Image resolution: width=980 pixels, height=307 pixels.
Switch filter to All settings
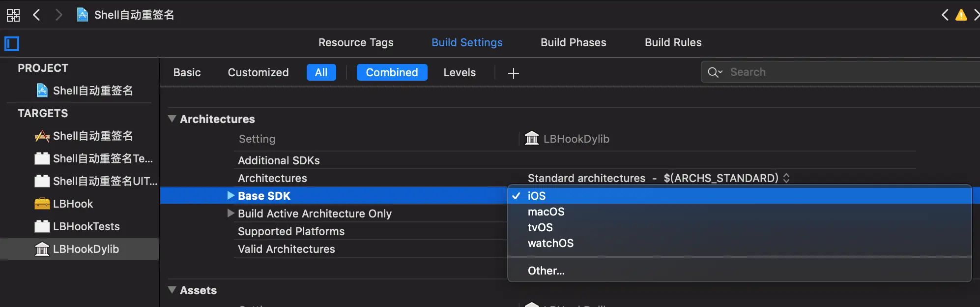[321, 72]
